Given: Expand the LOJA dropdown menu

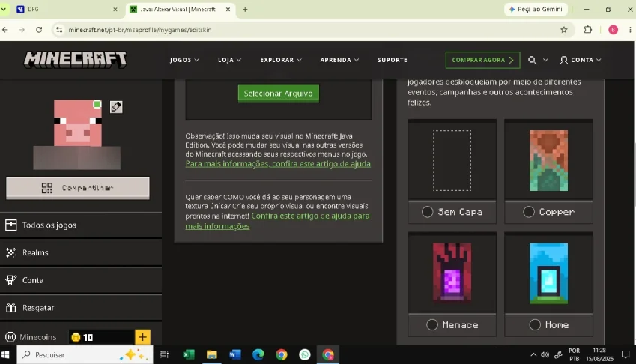Looking at the screenshot, I should click(x=229, y=60).
